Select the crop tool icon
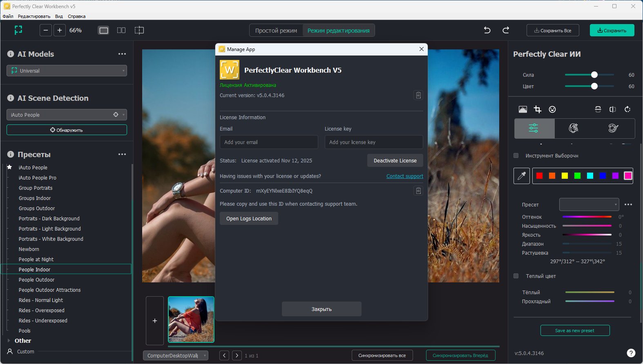Viewport: 643px width, 364px height. point(538,109)
